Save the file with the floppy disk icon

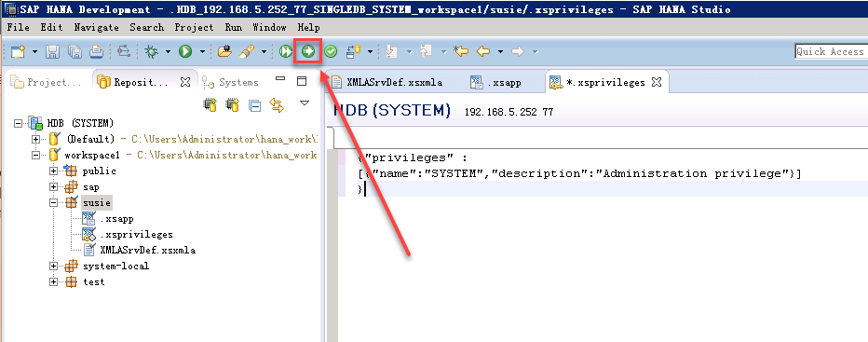(x=52, y=51)
